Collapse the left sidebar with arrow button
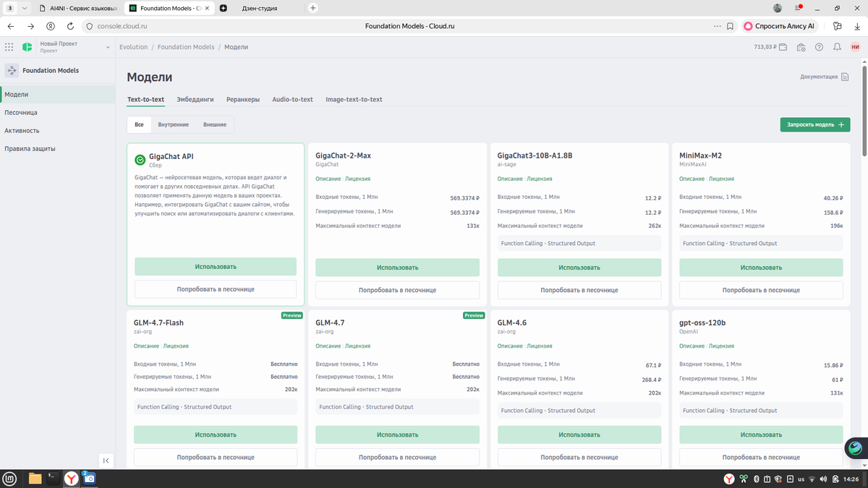 click(106, 461)
